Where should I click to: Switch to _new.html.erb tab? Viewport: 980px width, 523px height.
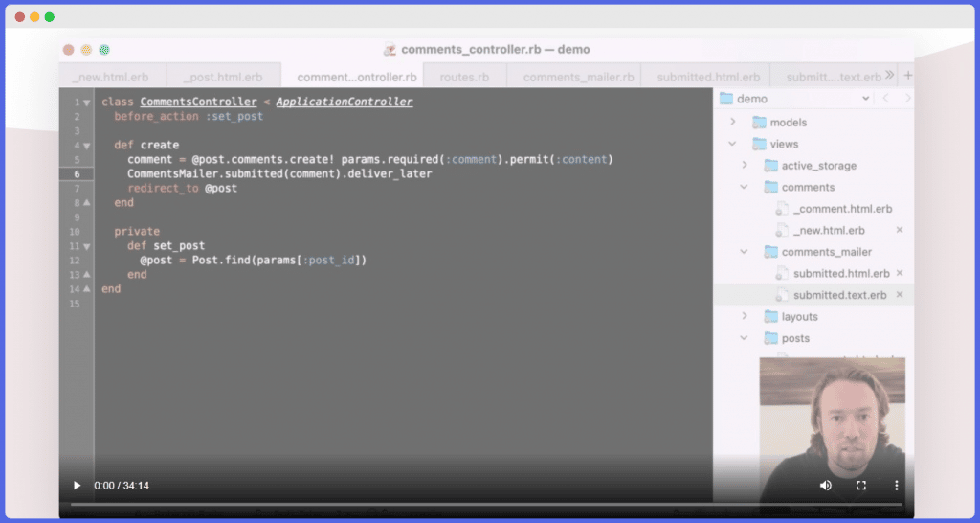pos(111,77)
